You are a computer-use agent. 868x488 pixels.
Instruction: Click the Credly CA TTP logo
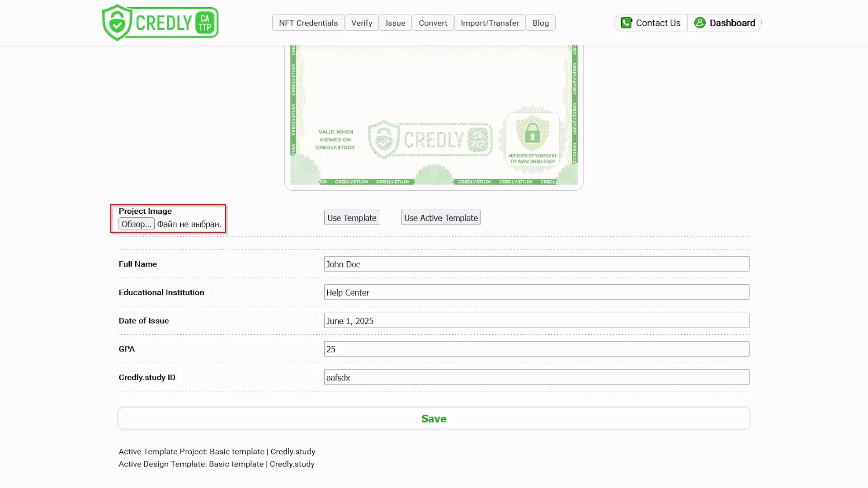160,23
